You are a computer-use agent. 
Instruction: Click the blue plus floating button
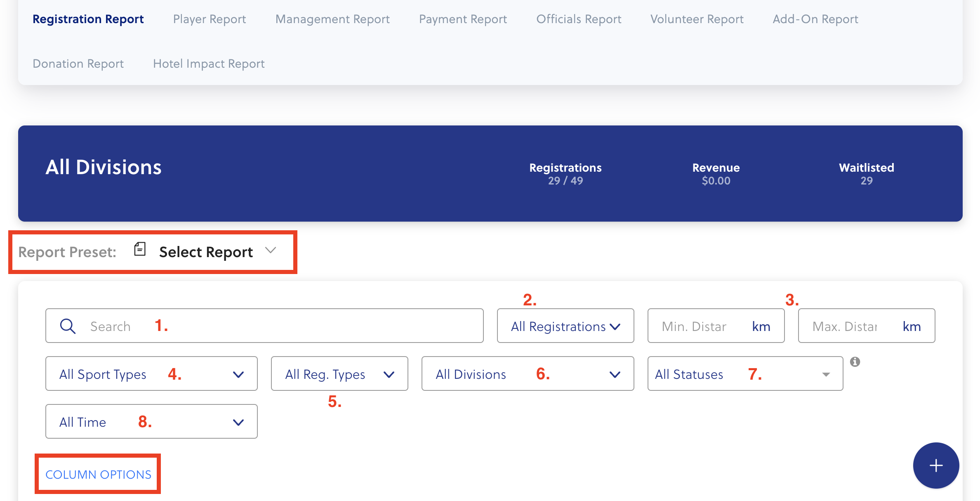point(936,466)
